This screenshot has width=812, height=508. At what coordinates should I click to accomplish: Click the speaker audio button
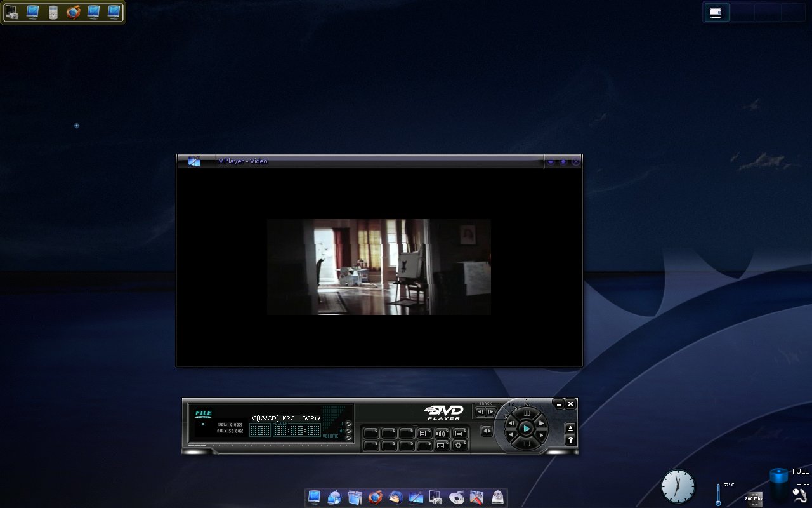point(442,433)
